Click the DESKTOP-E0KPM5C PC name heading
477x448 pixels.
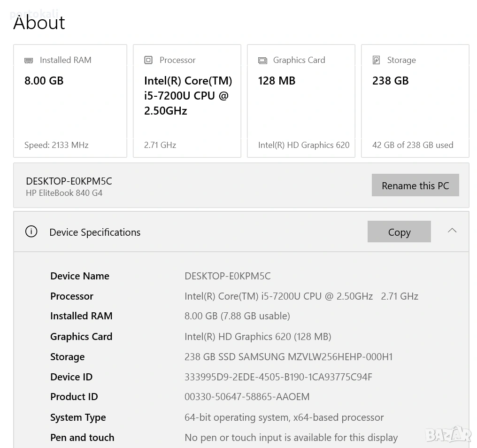pos(69,181)
